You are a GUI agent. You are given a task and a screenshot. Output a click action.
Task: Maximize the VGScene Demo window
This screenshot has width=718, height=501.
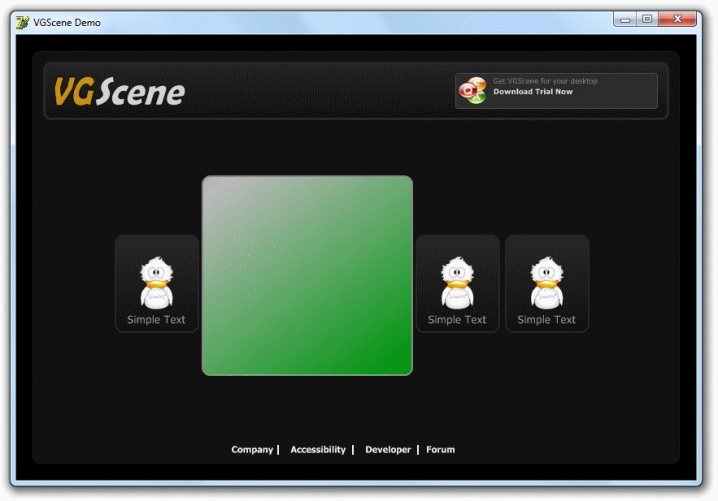[x=648, y=19]
